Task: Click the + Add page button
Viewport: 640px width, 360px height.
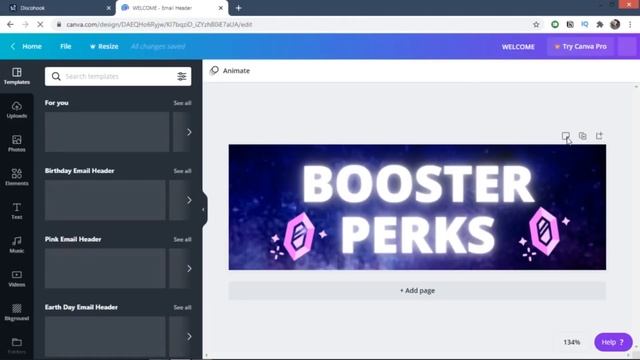Action: [x=417, y=291]
